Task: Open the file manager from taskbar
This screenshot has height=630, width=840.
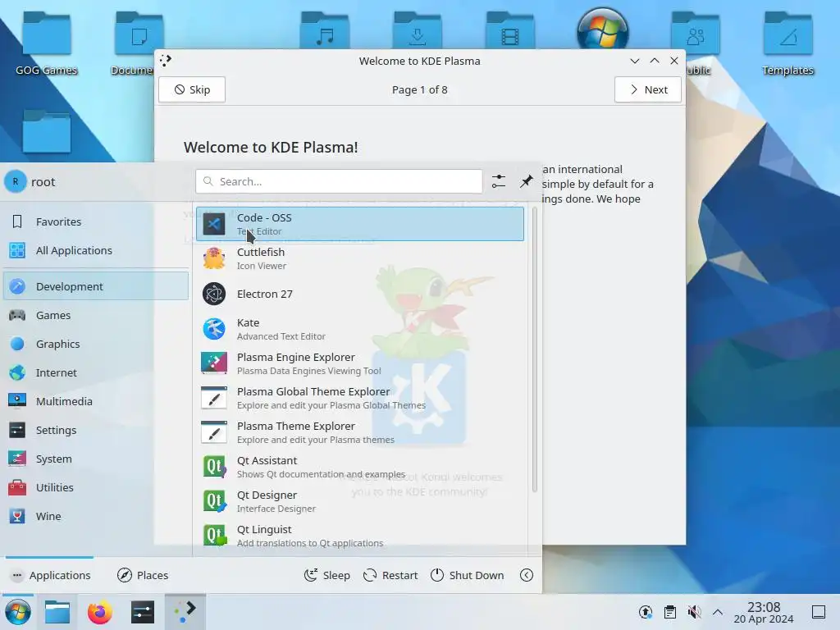Action: (x=57, y=612)
